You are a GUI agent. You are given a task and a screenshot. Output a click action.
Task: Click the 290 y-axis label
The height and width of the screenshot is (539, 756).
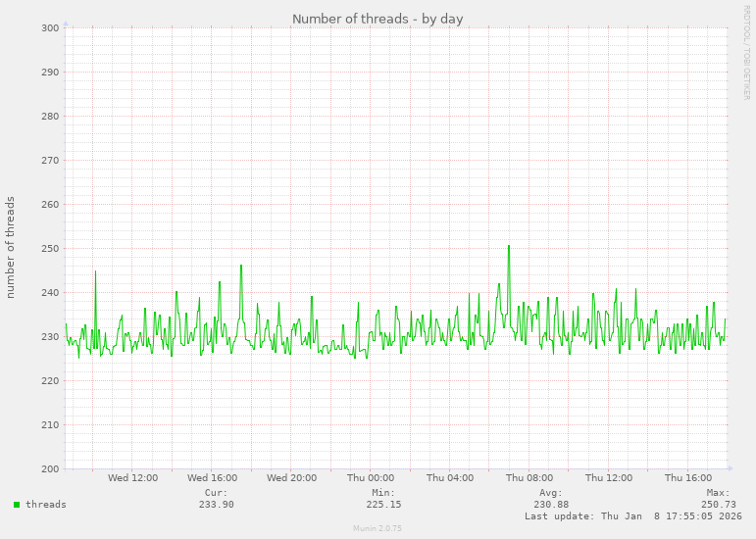50,73
